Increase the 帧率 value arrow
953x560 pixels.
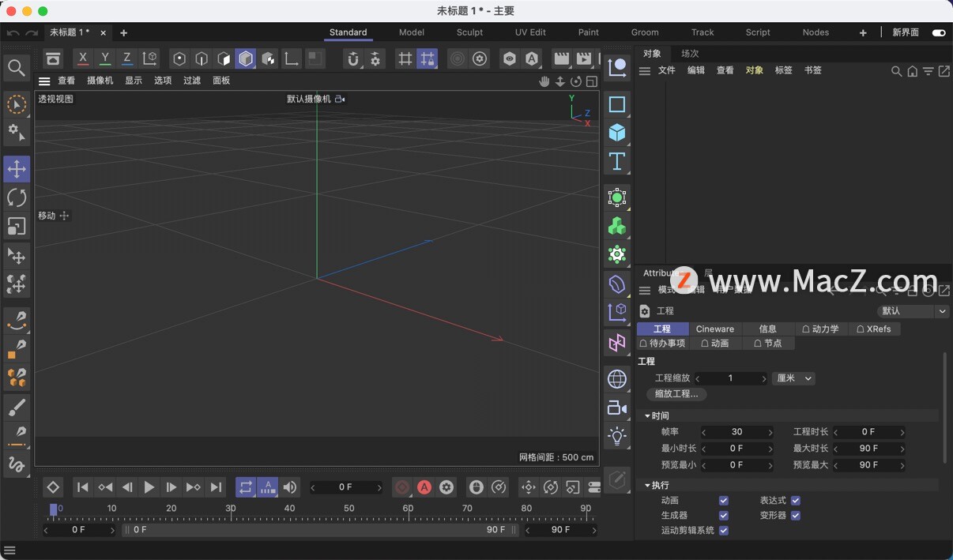point(770,432)
